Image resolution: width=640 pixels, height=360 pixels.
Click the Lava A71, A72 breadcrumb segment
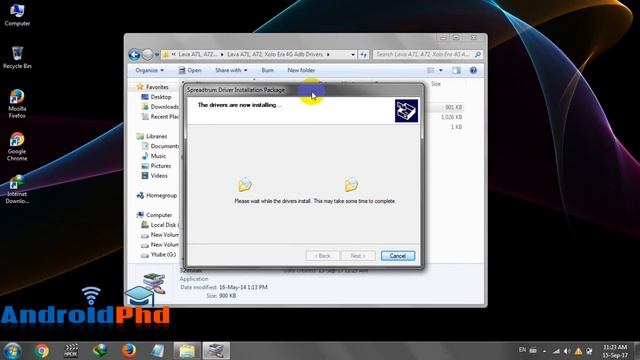click(x=198, y=54)
